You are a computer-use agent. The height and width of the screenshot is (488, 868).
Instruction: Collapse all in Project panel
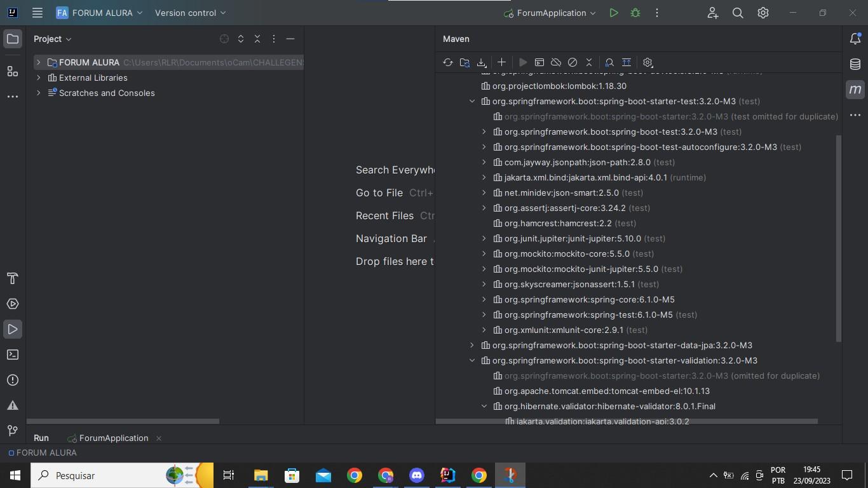tap(257, 39)
